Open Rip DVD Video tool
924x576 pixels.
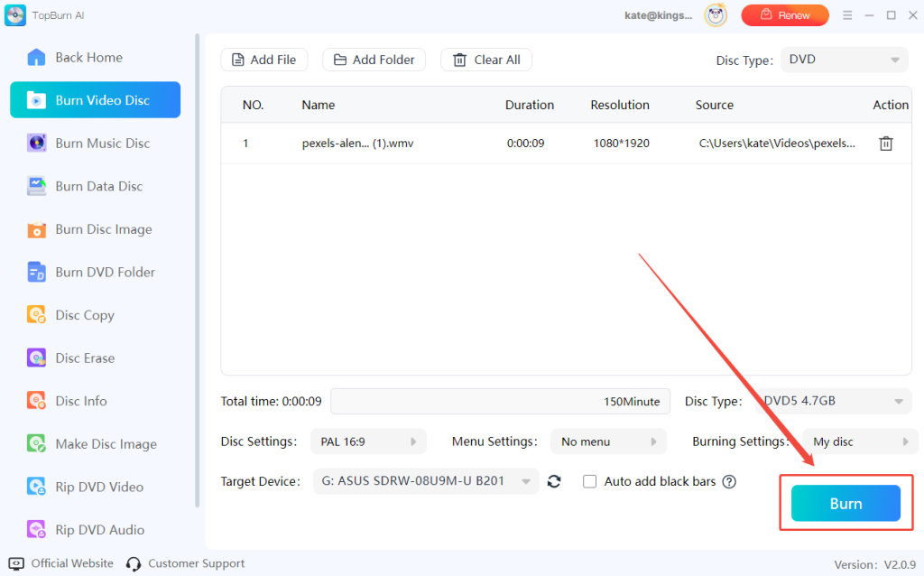tap(98, 487)
